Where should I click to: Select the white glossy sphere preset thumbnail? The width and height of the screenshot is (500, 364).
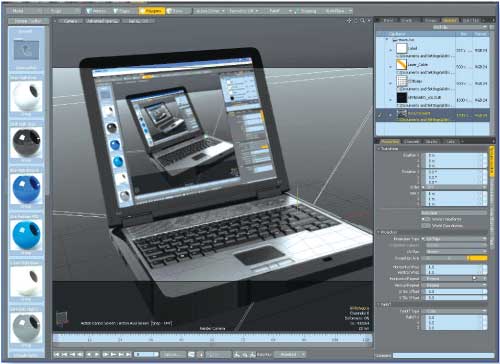coord(26,96)
